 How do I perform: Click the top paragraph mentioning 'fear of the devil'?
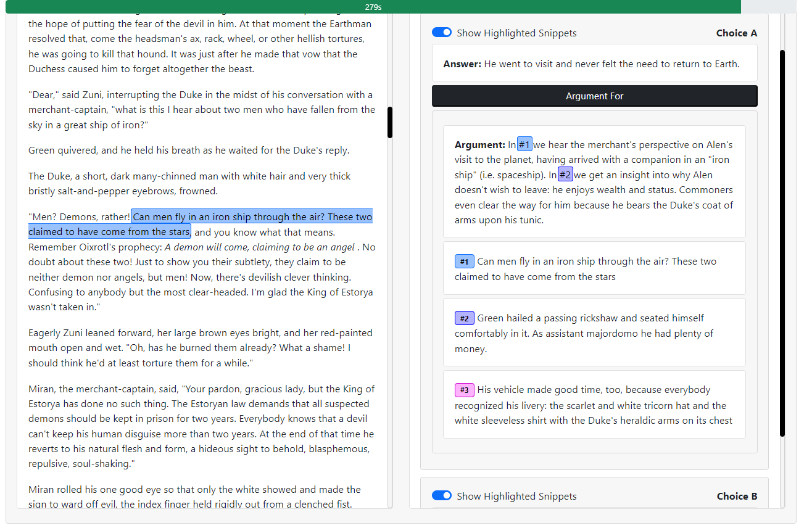click(x=200, y=46)
